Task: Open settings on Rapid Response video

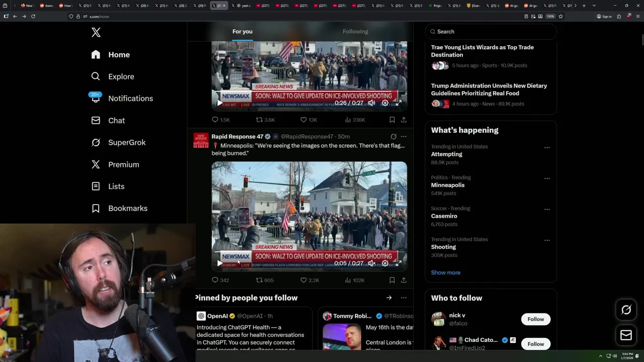Action: pyautogui.click(x=385, y=263)
